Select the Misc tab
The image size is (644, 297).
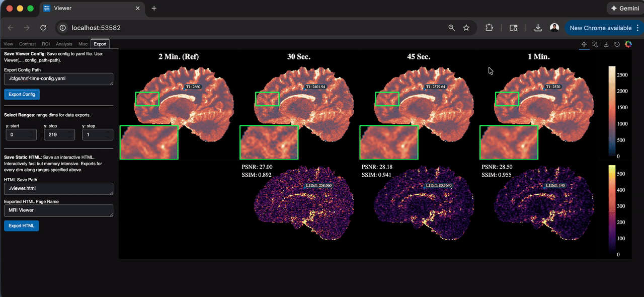tap(83, 44)
